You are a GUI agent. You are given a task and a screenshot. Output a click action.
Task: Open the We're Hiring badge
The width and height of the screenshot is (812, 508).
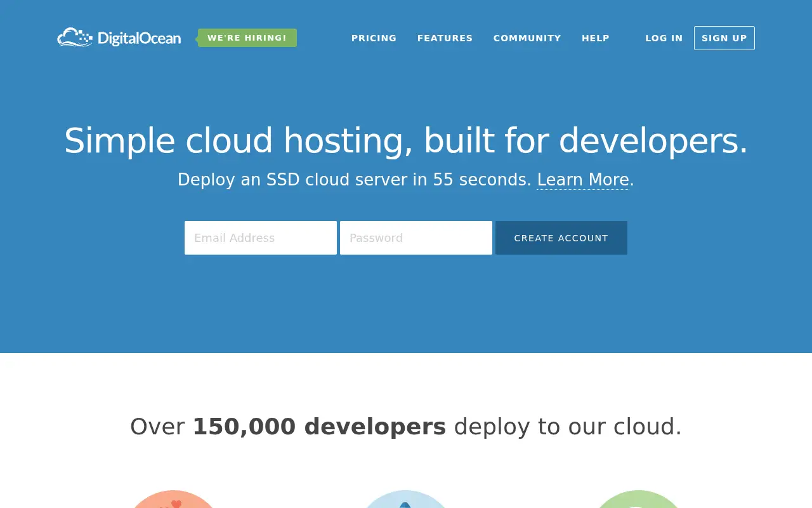[247, 38]
